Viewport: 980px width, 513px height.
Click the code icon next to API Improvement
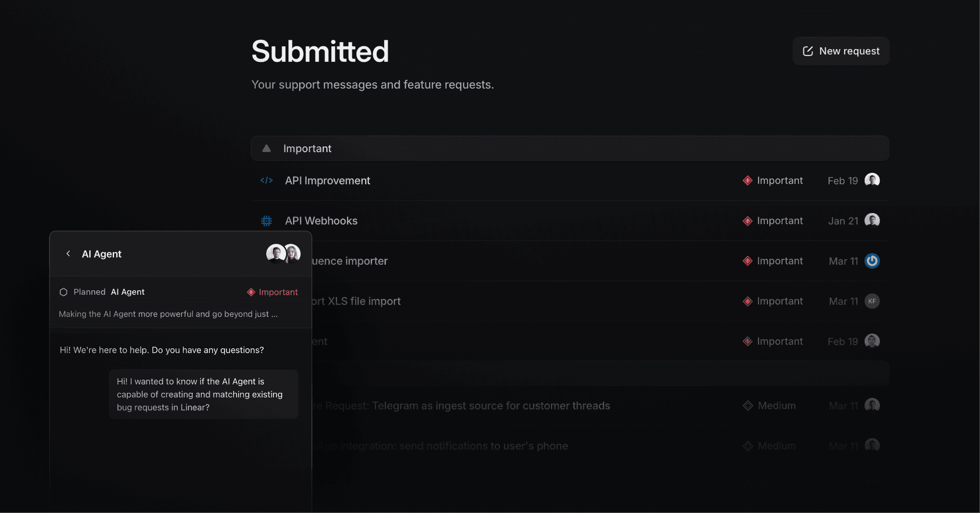point(266,180)
